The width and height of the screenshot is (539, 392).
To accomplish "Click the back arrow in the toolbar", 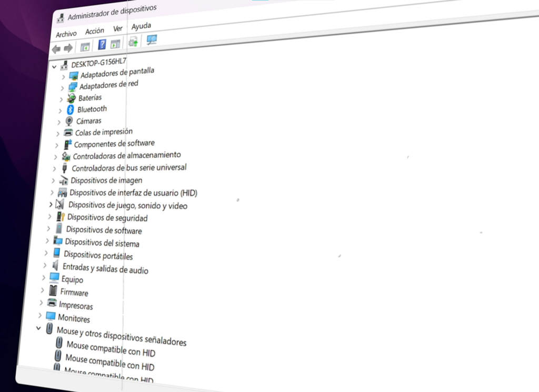I will pos(56,49).
